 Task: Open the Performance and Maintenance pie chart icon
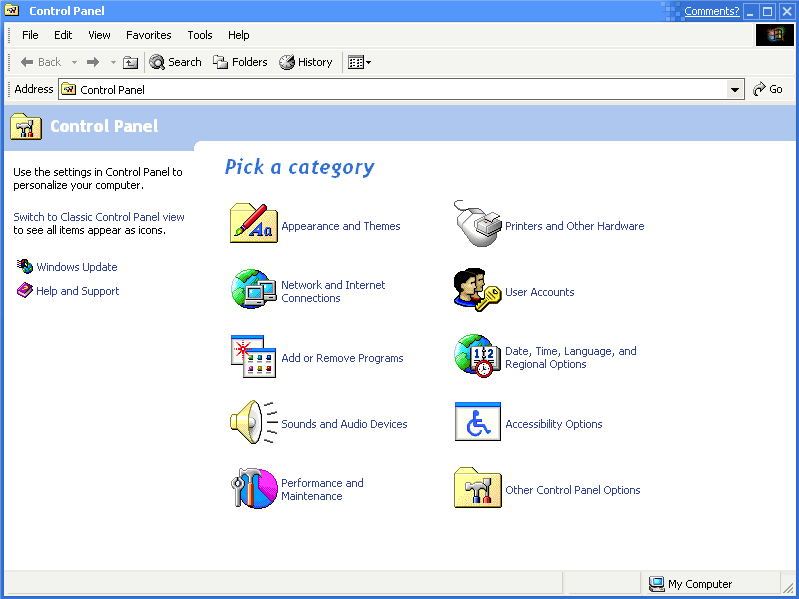tap(253, 488)
